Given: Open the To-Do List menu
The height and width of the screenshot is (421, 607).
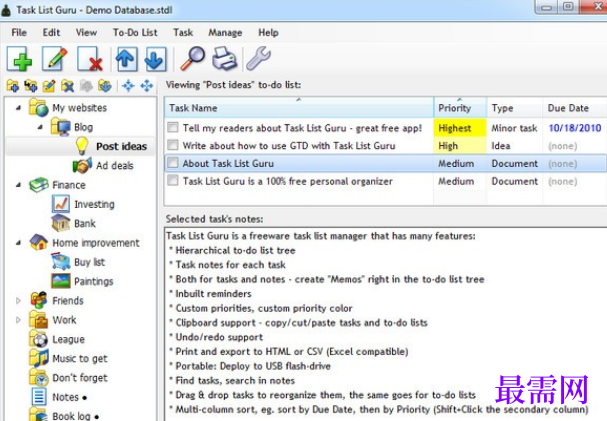Looking at the screenshot, I should [135, 33].
